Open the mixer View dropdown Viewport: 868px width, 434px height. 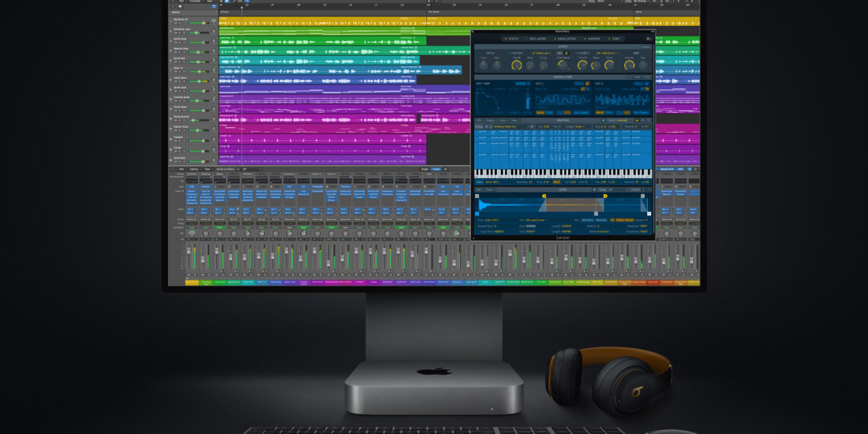tap(207, 169)
